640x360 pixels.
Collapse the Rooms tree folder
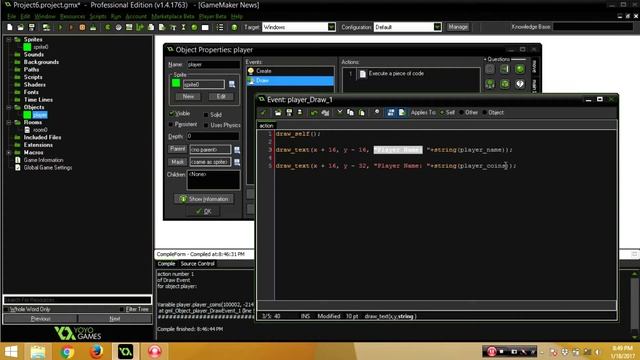click(9, 122)
